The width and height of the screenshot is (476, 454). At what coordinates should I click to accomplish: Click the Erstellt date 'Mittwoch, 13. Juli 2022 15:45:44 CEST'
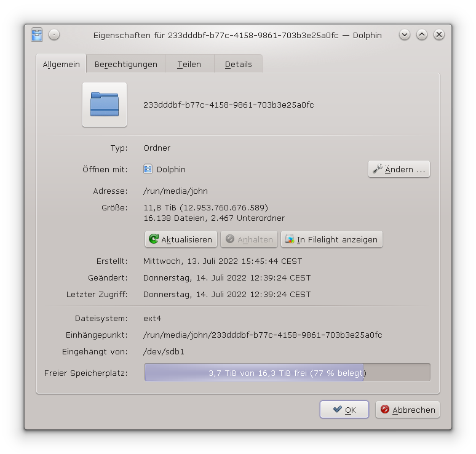point(223,261)
